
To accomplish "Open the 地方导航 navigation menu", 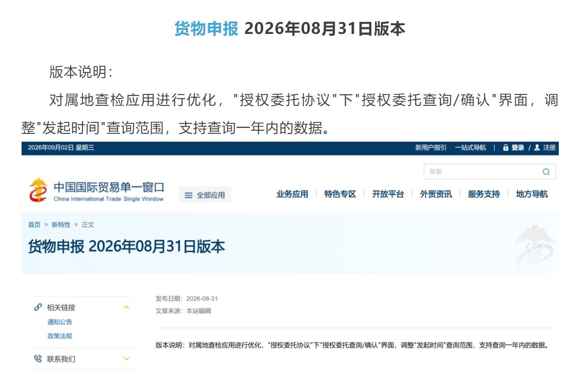I will coord(532,194).
